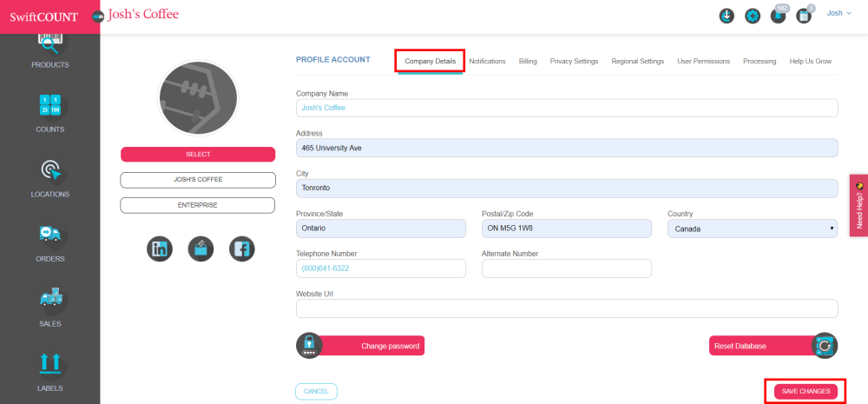Click the Telephone Number field
Screen dimensions: 868x404
381,268
